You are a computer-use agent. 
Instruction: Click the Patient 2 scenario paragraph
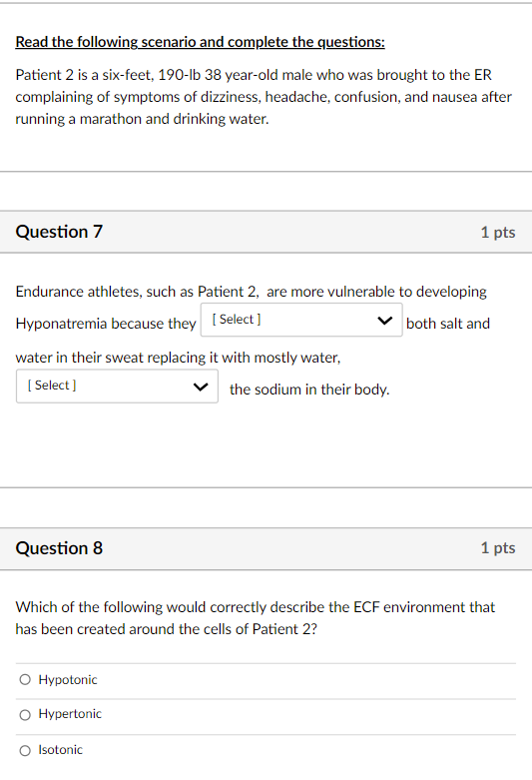coord(264,97)
